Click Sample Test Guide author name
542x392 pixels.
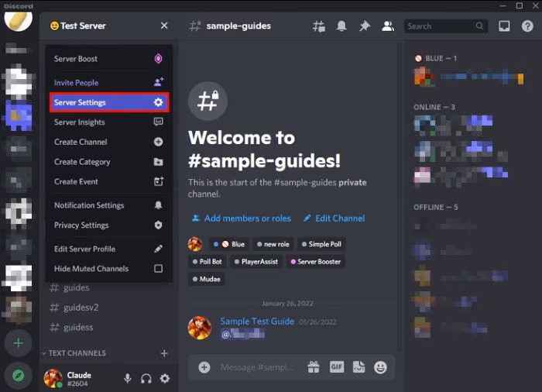(257, 322)
